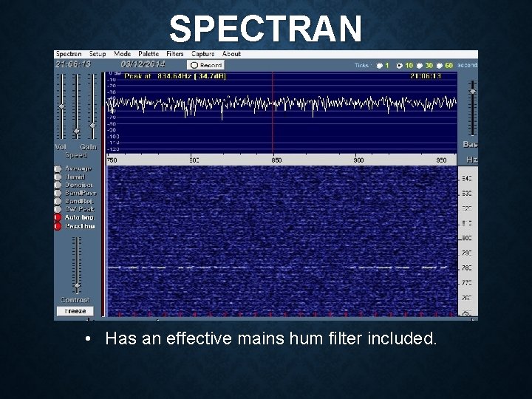Select the 30 second ticks option
532x399 pixels.
[x=420, y=66]
